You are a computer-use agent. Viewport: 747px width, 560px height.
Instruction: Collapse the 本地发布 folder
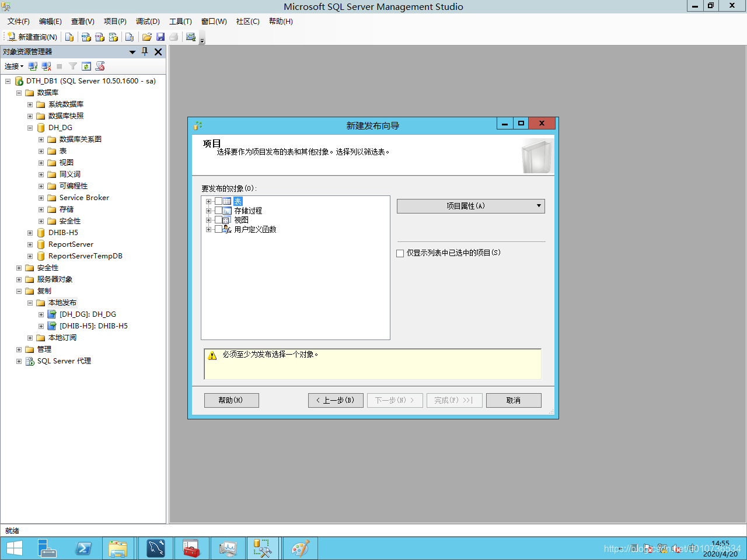(x=30, y=303)
